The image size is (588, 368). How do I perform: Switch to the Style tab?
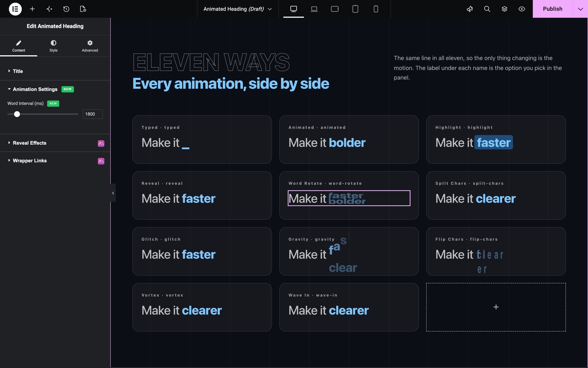pyautogui.click(x=53, y=46)
